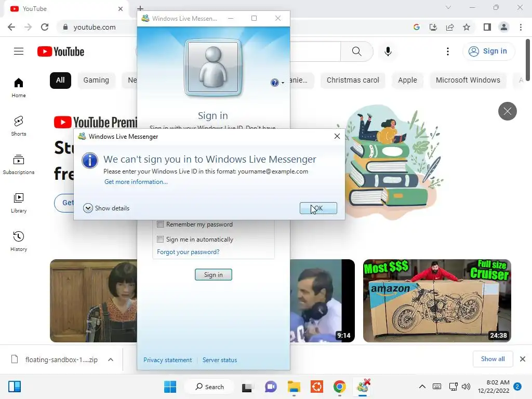
Task: Start voice search with microphone icon
Action: [388, 51]
